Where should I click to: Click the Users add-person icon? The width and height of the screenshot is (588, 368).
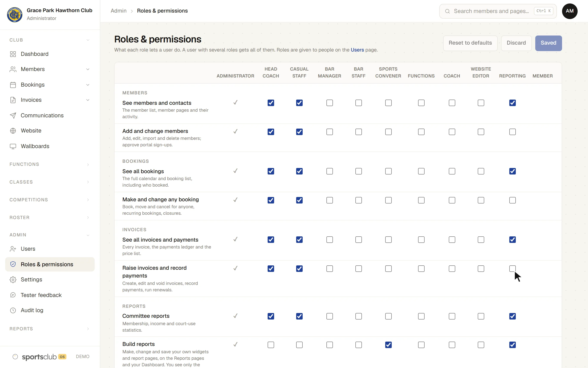(x=13, y=249)
